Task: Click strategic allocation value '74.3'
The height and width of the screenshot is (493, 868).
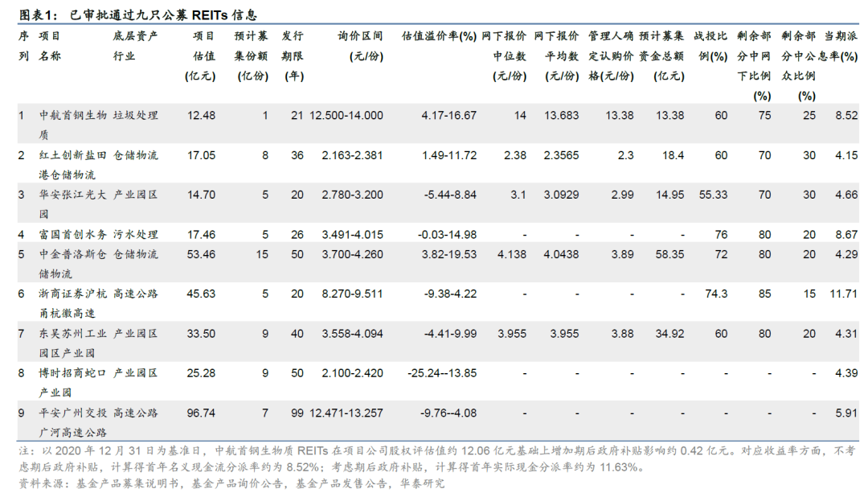Action: 716,294
